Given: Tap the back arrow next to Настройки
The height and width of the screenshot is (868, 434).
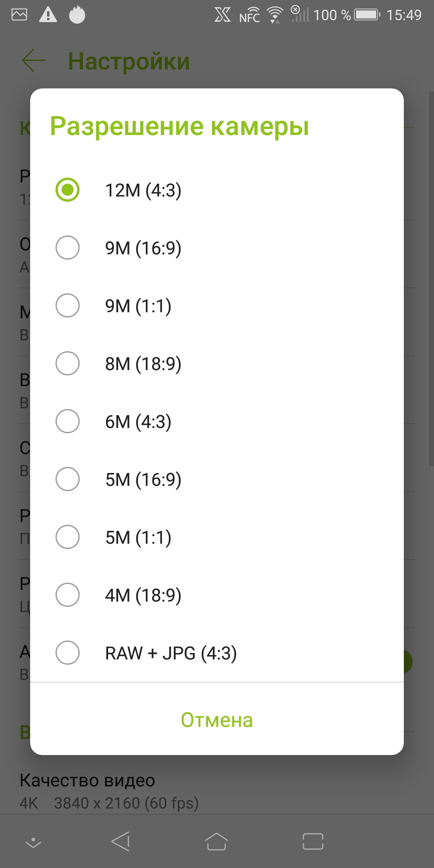Looking at the screenshot, I should pos(34,61).
